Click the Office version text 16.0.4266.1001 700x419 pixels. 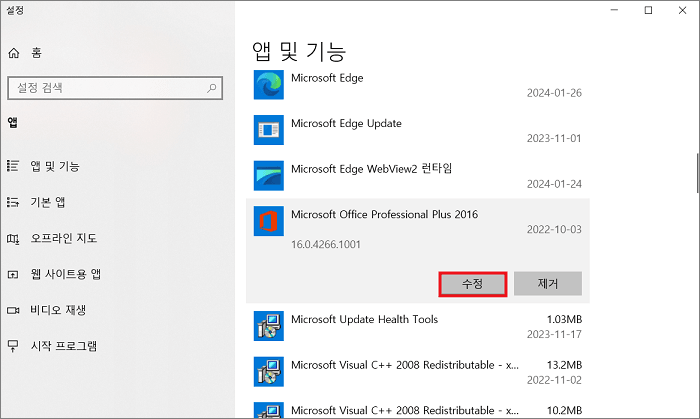click(326, 245)
